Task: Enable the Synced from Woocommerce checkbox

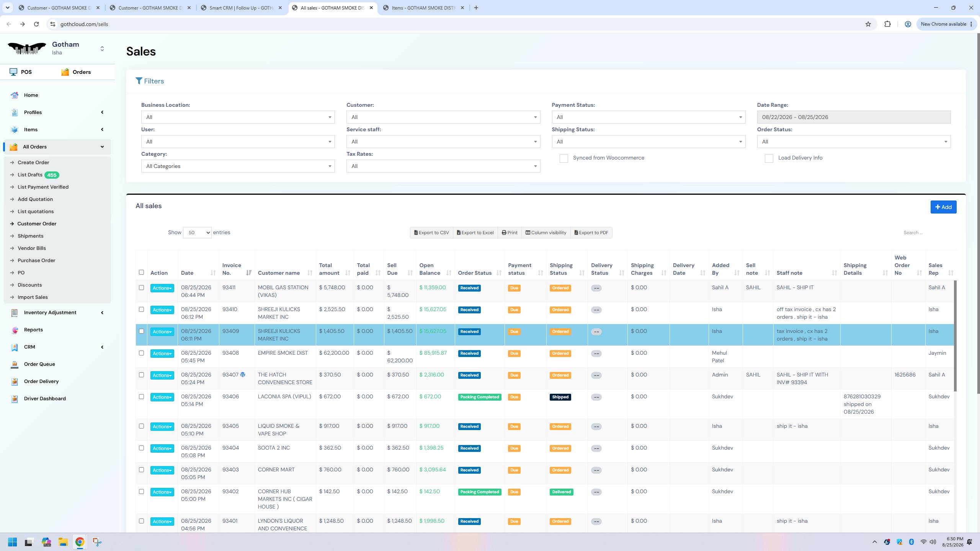Action: [564, 158]
